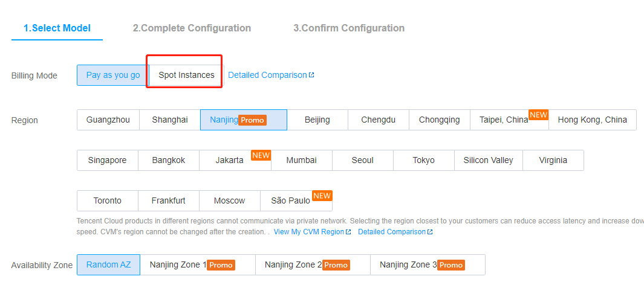
Task: Pick Guangzhou as the region
Action: (x=108, y=120)
